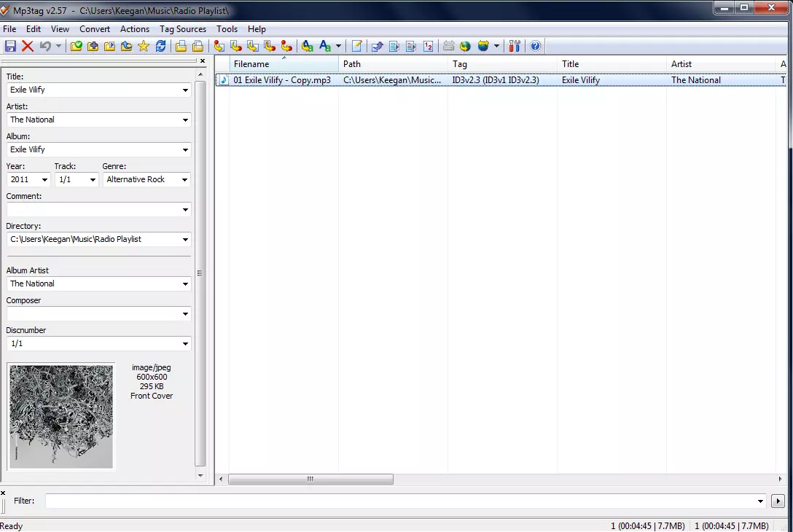Undo the last change via toolbar arrow

pos(45,46)
